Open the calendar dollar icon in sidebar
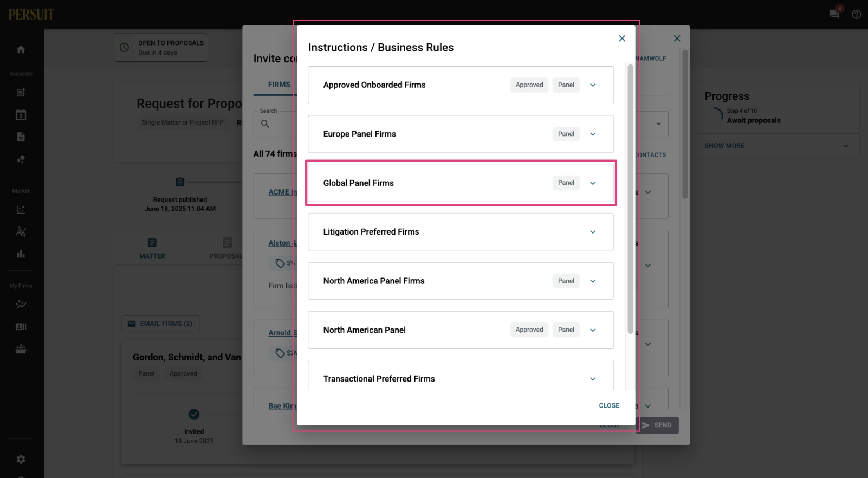Image resolution: width=868 pixels, height=478 pixels. click(21, 115)
